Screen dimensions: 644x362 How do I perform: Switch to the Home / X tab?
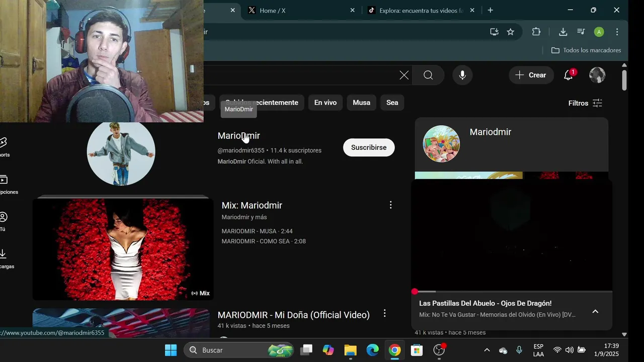tap(301, 11)
